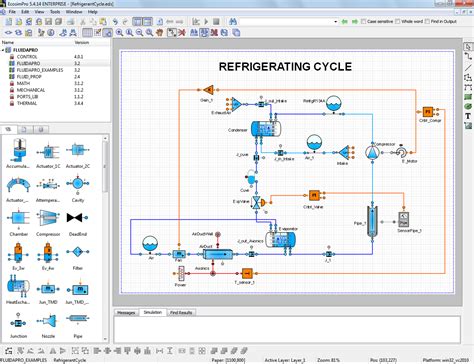The width and height of the screenshot is (474, 364).
Task: Toggle the Whole word checkbox
Action: click(397, 22)
